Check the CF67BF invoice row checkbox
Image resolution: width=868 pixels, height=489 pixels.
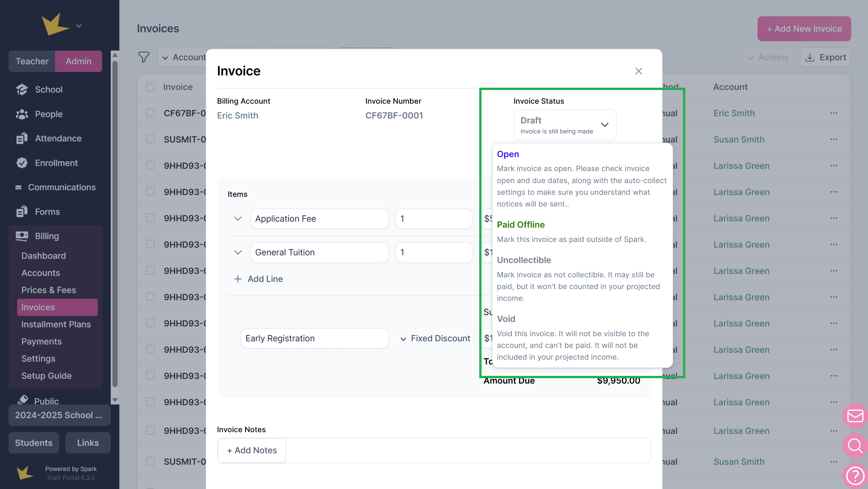pyautogui.click(x=150, y=113)
